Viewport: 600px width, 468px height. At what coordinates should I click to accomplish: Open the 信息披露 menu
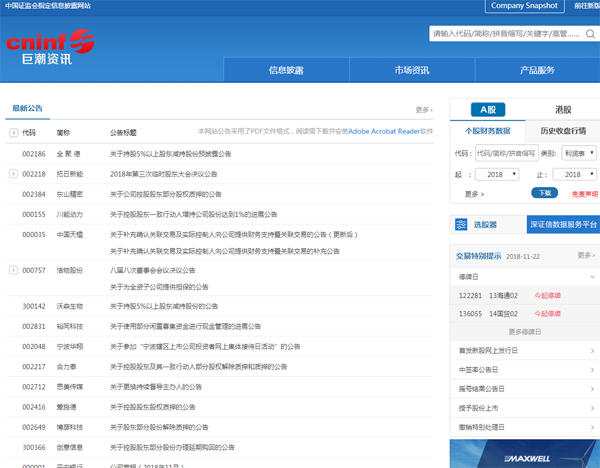[x=286, y=70]
